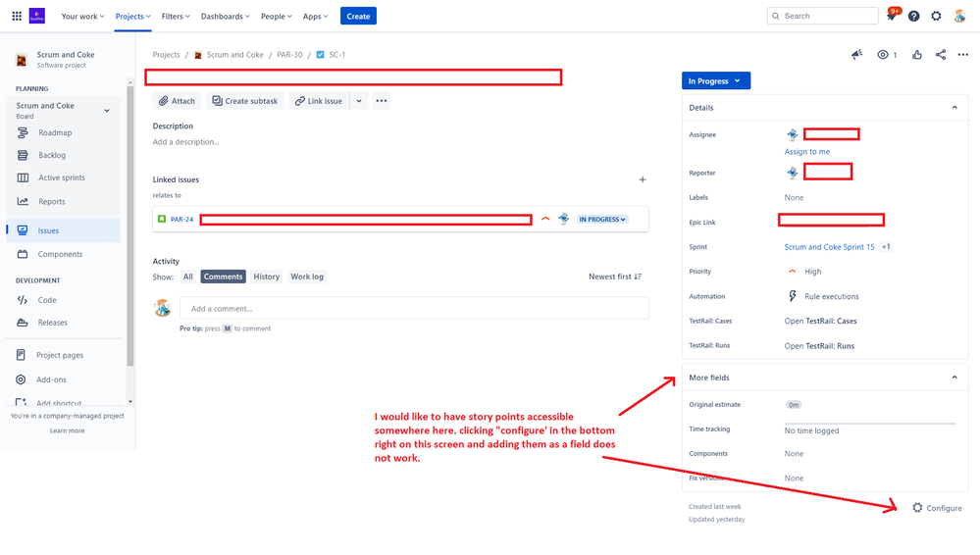Collapse the More fields panel
This screenshot has width=980, height=555.
[954, 378]
